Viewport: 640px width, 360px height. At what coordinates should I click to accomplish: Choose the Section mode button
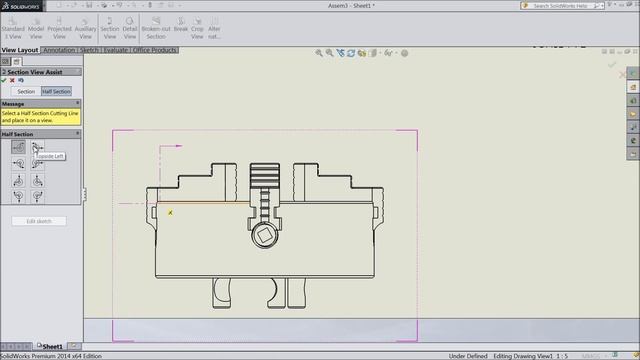pos(26,91)
